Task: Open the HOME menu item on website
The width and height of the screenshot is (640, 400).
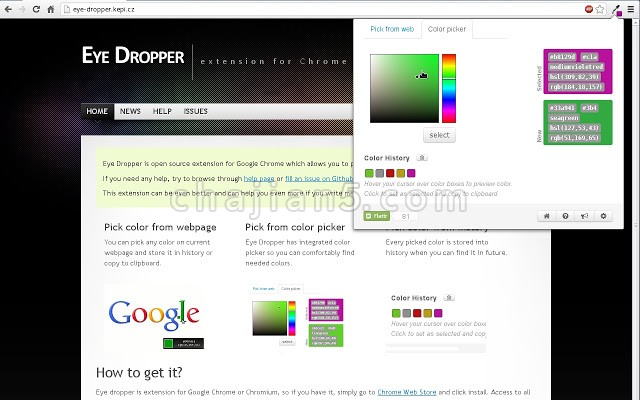Action: point(97,111)
